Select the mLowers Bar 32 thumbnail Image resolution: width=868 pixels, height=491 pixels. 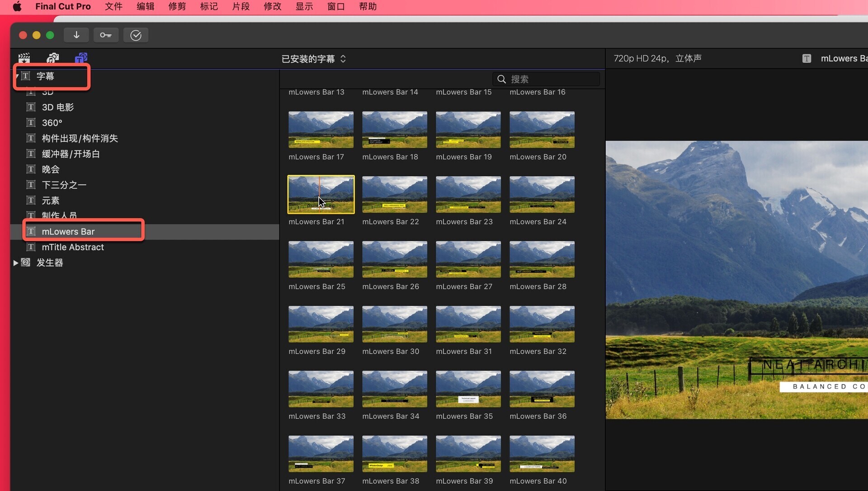point(542,324)
